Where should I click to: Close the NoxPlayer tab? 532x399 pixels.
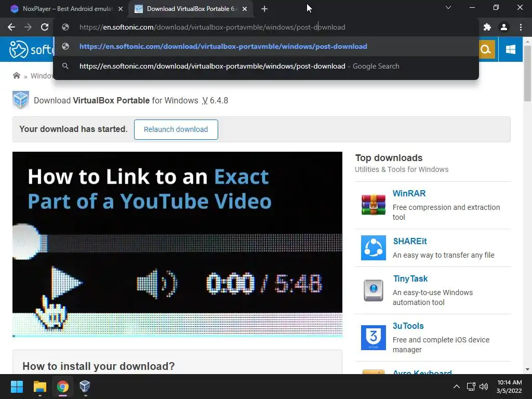121,9
